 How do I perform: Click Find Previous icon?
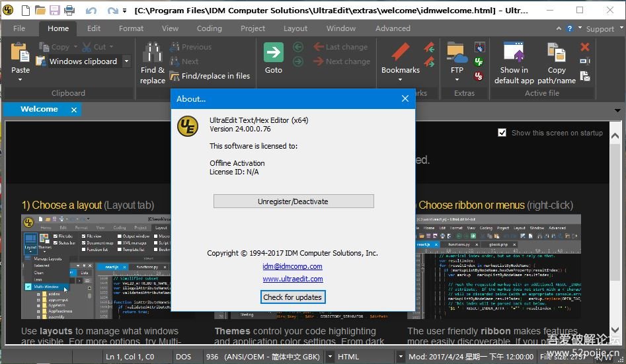[175, 47]
